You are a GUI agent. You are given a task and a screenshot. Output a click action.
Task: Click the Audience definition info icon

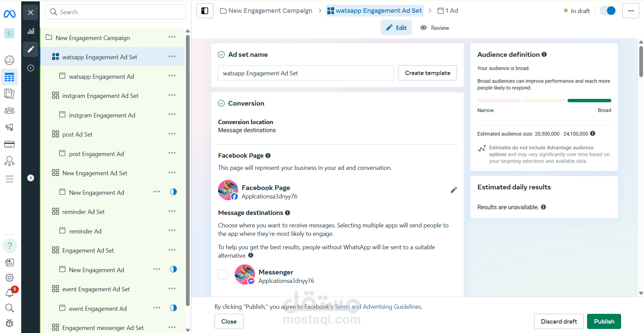click(544, 54)
